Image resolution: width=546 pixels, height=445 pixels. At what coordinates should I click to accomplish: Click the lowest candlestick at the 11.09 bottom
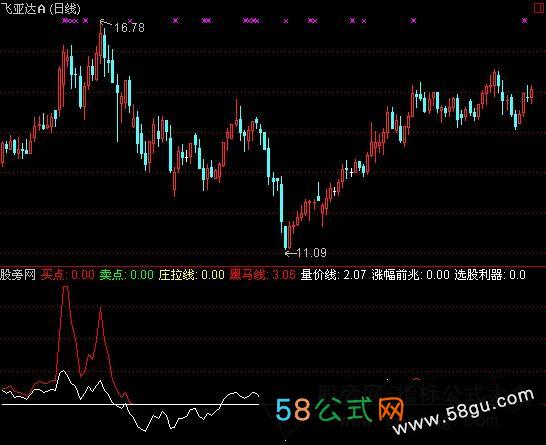pos(286,237)
